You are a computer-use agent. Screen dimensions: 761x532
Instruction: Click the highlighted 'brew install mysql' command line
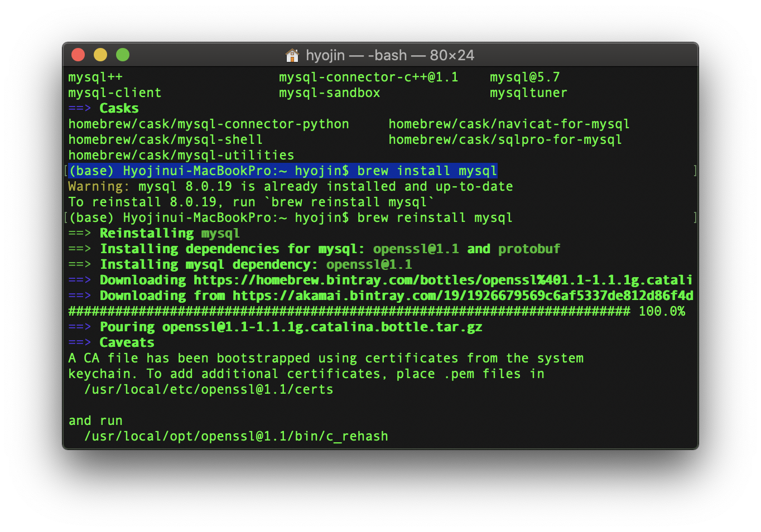click(x=283, y=171)
